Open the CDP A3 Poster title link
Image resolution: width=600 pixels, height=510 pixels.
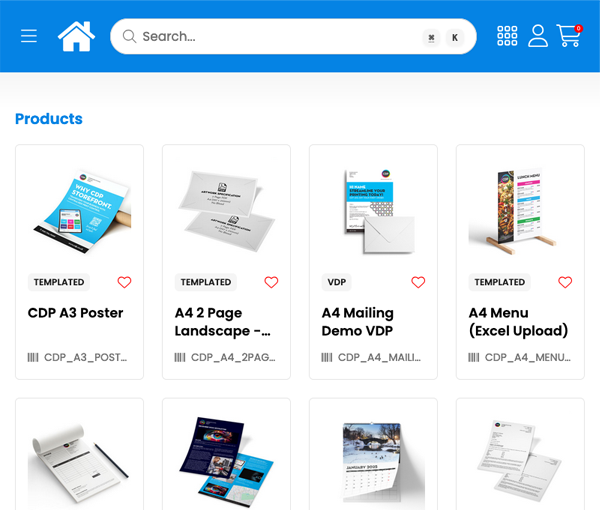(76, 313)
